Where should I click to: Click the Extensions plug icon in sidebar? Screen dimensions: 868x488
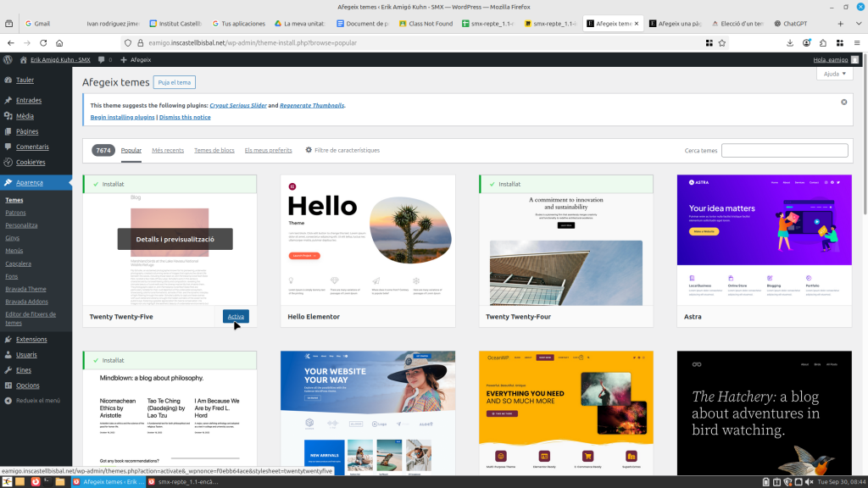pos(8,340)
